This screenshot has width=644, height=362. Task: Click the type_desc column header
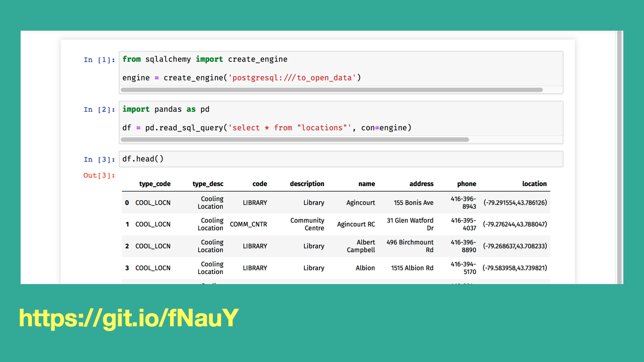208,184
